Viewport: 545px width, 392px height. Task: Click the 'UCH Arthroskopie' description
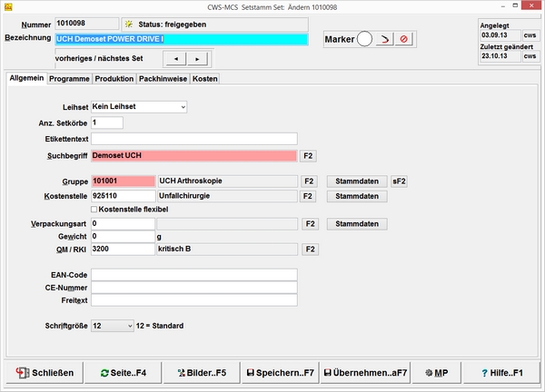pos(191,181)
